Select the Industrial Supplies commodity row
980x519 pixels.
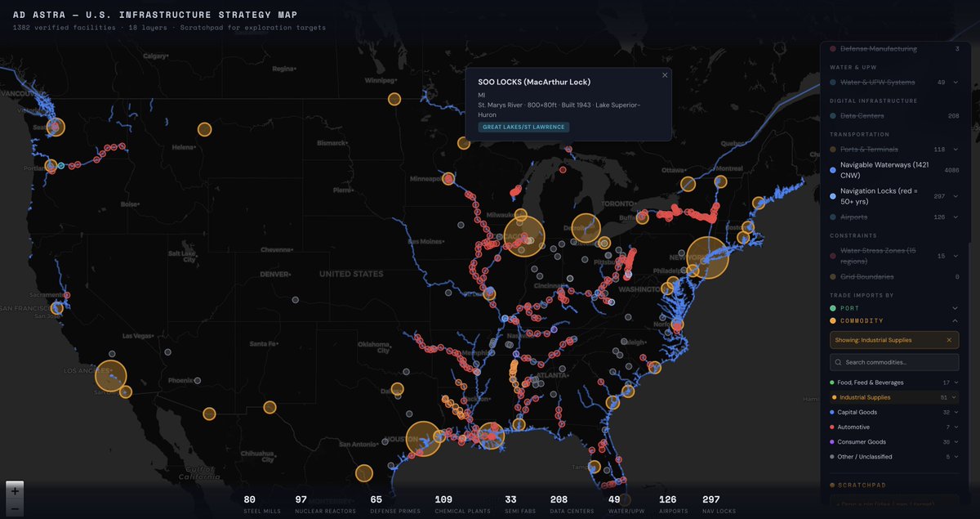(894, 397)
